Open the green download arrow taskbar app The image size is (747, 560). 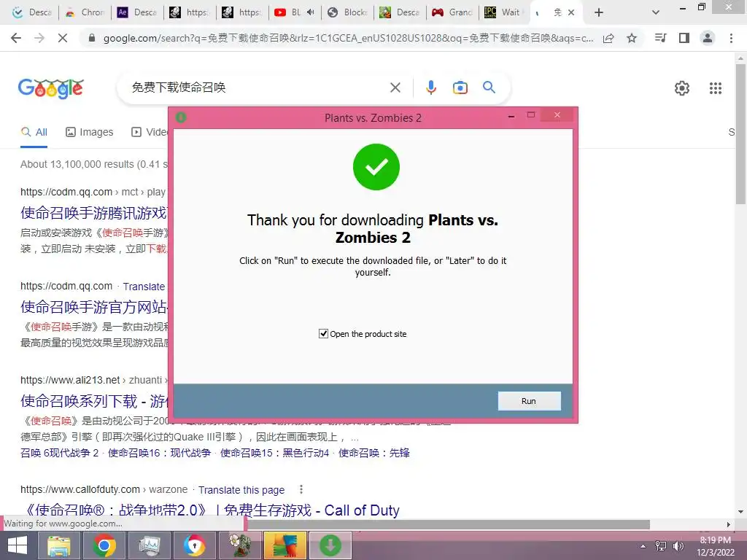(x=330, y=545)
